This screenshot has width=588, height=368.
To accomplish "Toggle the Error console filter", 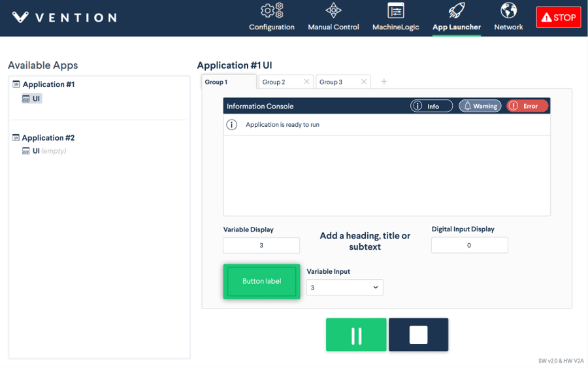I will pos(527,106).
